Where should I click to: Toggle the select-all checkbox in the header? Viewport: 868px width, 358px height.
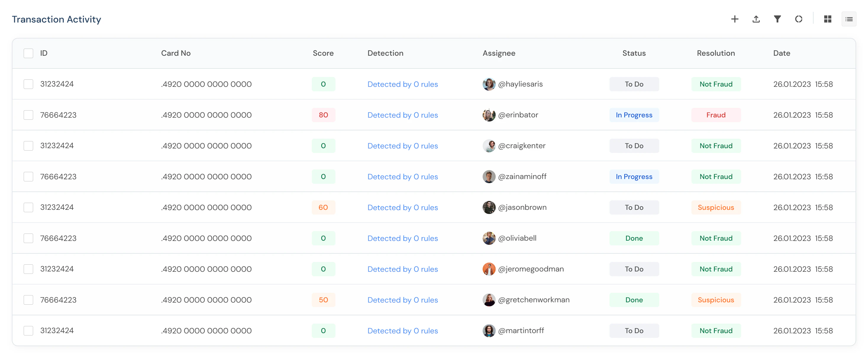28,53
